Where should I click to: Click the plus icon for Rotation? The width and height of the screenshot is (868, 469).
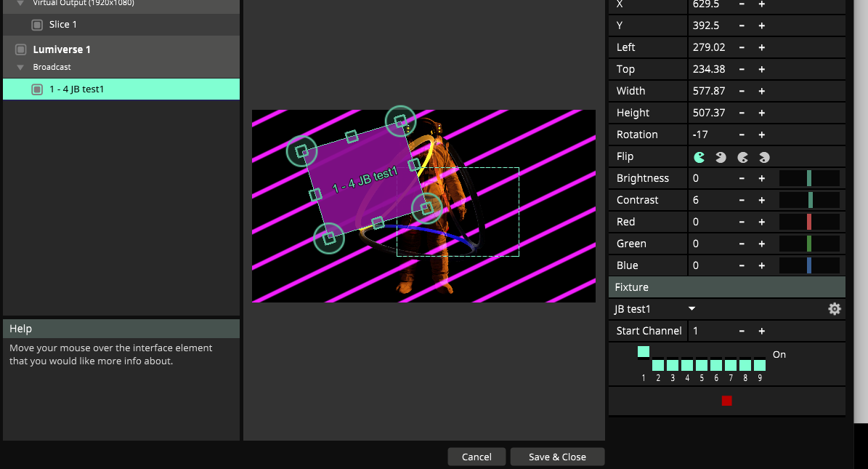point(762,135)
